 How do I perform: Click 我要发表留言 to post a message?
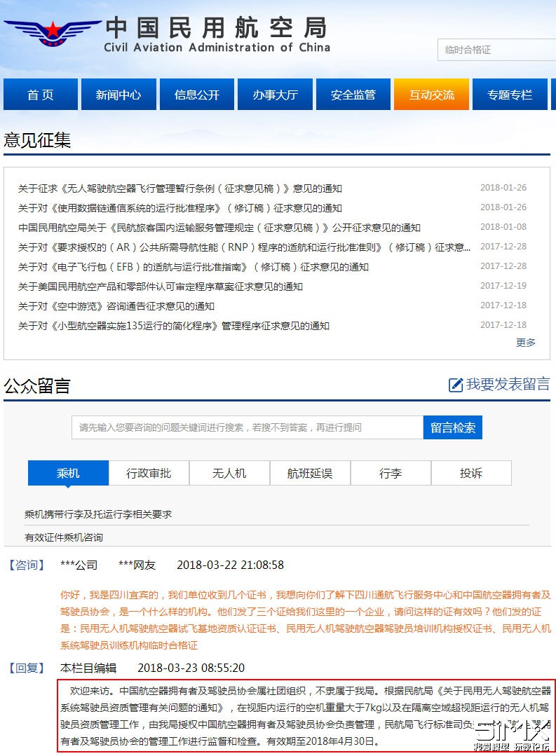pyautogui.click(x=508, y=384)
